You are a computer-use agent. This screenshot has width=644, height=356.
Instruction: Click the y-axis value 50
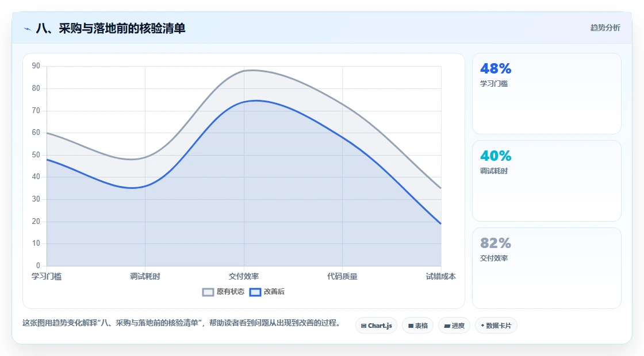(36, 154)
